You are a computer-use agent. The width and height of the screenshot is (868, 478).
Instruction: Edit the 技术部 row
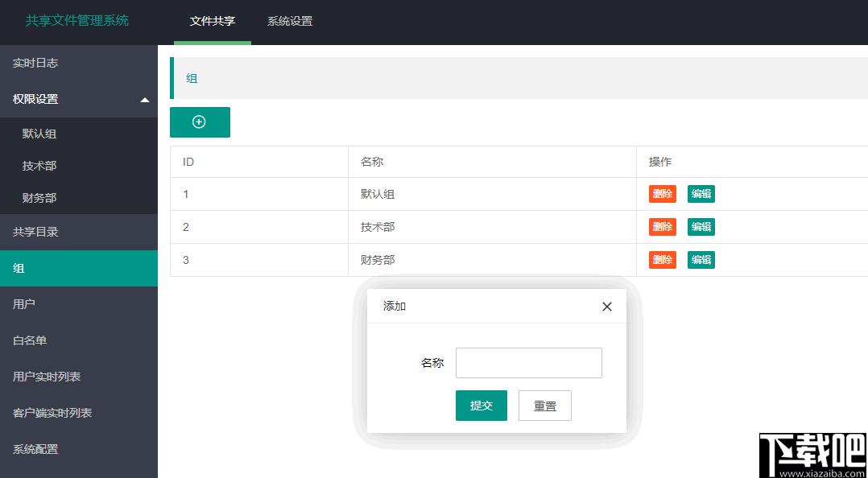tap(701, 227)
